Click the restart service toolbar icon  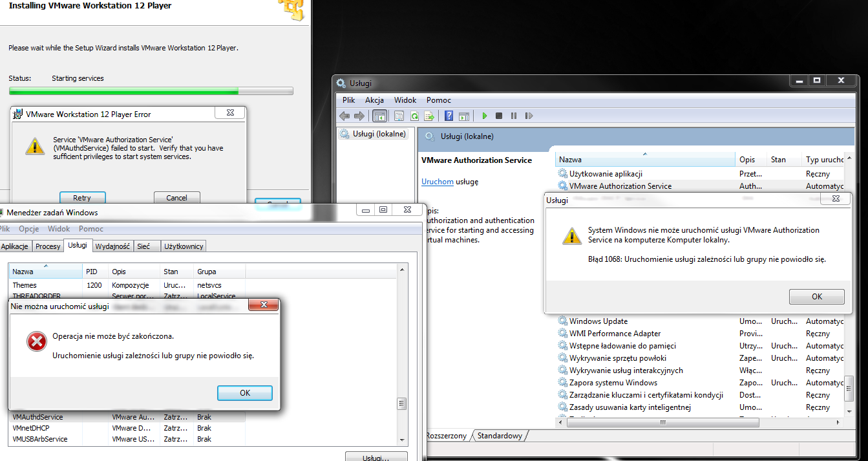click(x=529, y=116)
